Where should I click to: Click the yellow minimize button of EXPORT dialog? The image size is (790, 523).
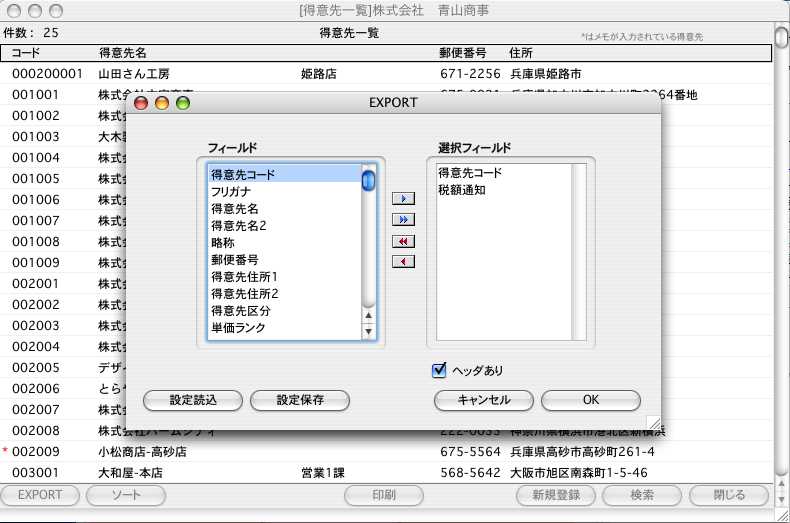coord(162,103)
